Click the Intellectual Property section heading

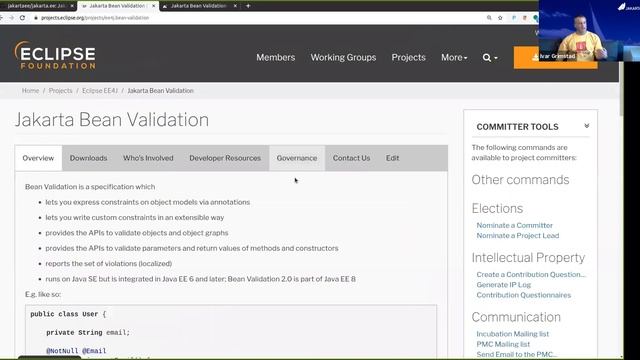528,258
